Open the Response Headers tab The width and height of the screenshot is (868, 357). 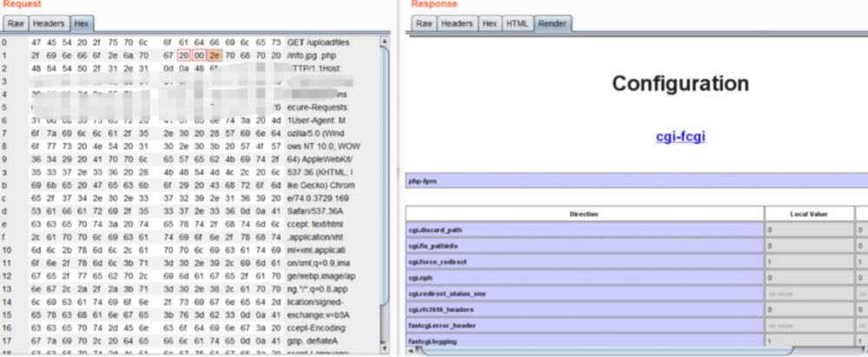tap(457, 23)
